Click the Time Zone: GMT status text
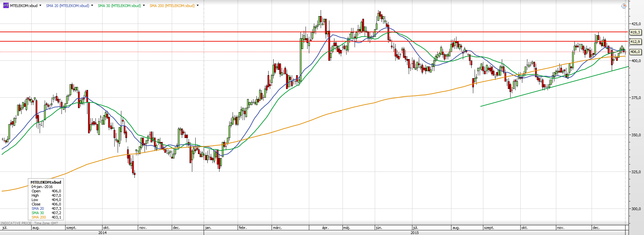 click(46, 223)
